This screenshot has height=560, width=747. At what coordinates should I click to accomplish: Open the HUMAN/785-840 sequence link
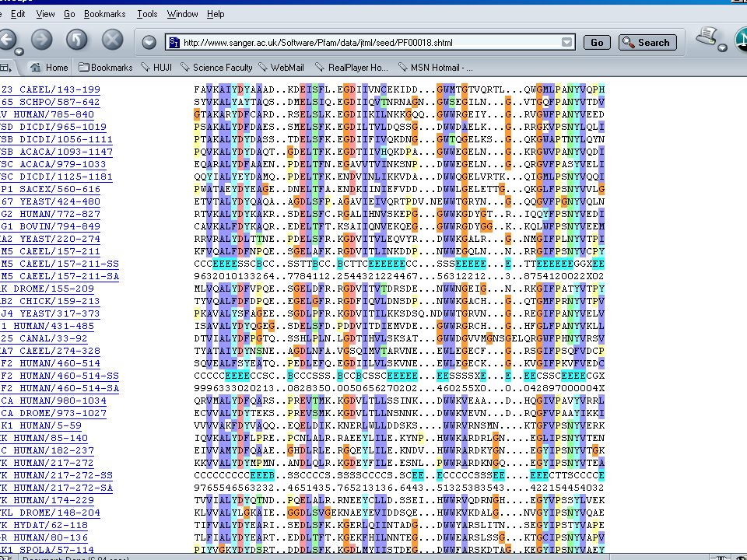[x=47, y=114]
